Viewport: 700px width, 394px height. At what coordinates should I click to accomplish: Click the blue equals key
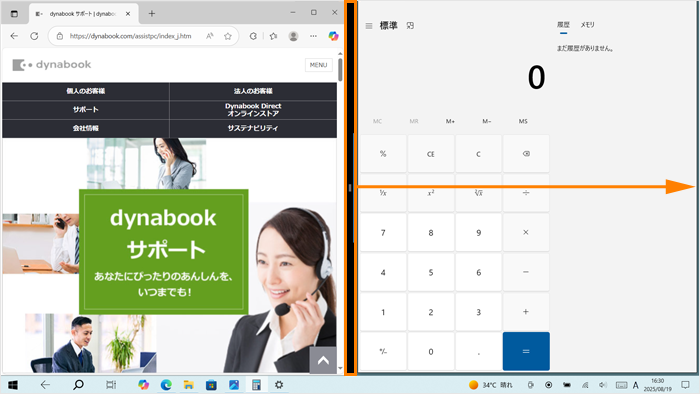click(x=526, y=351)
